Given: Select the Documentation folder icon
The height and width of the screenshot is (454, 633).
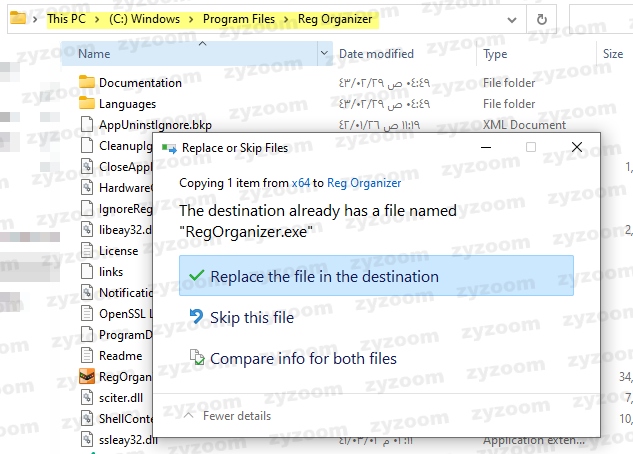Looking at the screenshot, I should [x=87, y=82].
